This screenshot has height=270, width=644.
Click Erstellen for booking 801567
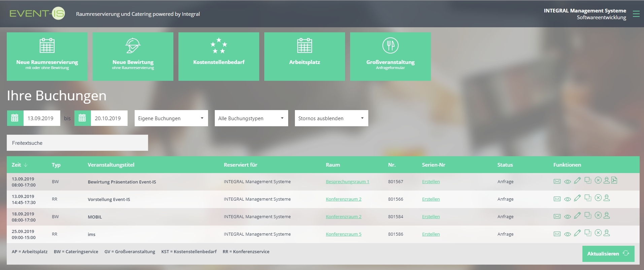431,181
